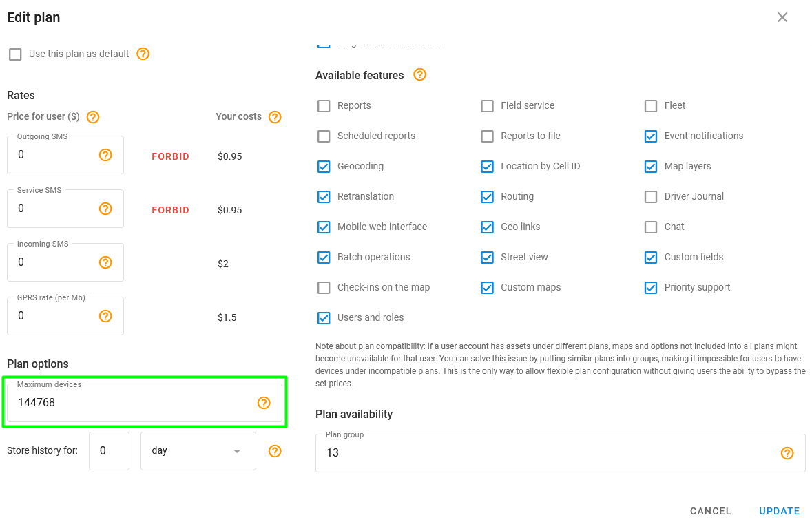Uncheck the Geocoding feature
This screenshot has width=812, height=524.
324,167
